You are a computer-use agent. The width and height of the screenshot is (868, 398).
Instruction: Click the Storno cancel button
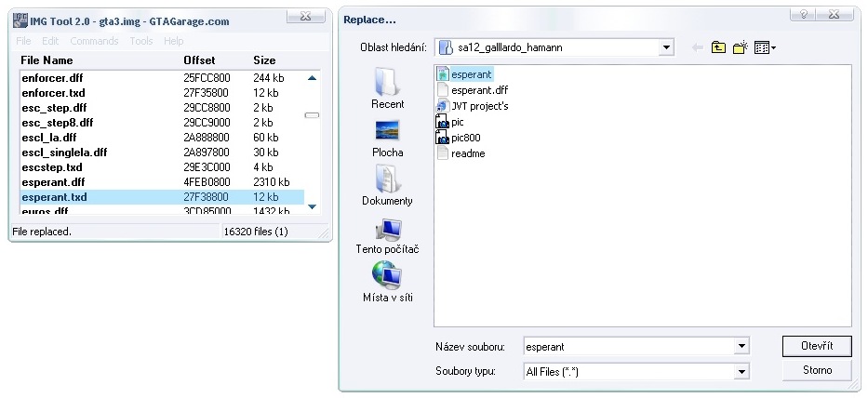[816, 370]
